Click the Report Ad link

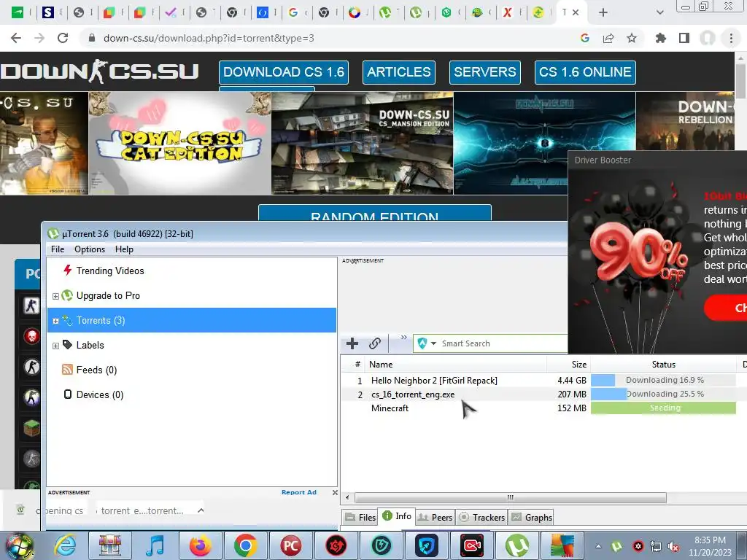point(298,492)
